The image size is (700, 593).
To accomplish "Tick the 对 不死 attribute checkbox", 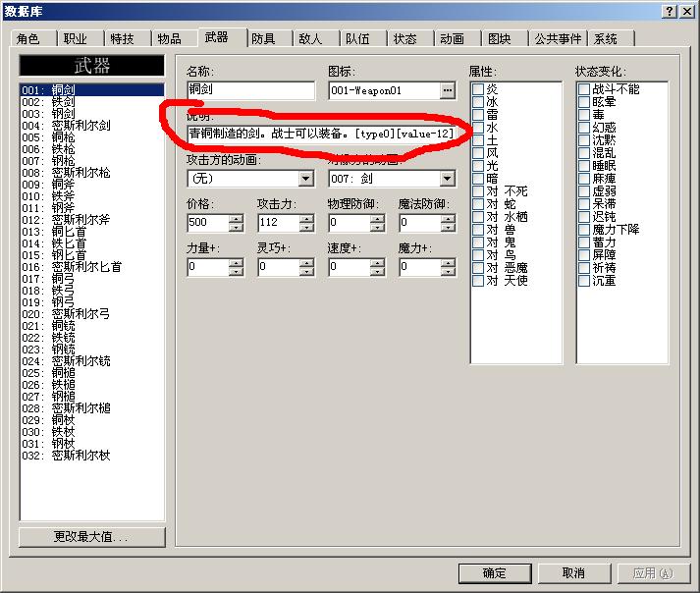I will [x=478, y=191].
